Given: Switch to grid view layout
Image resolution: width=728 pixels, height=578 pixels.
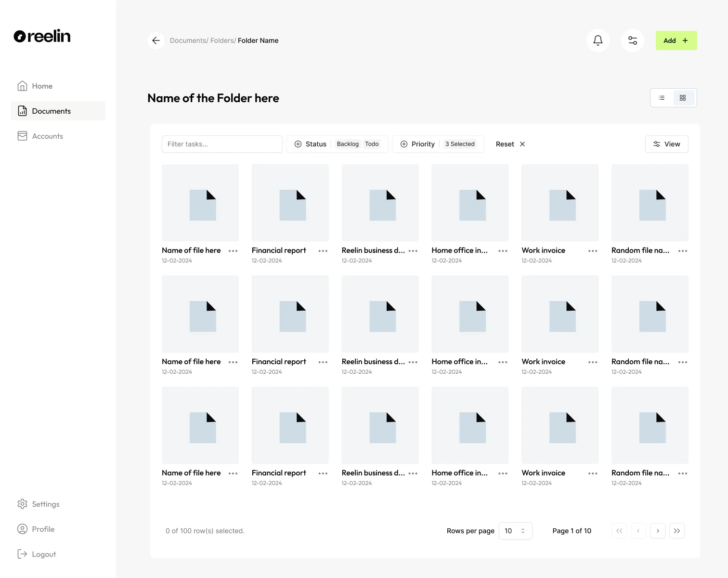Looking at the screenshot, I should click(683, 98).
